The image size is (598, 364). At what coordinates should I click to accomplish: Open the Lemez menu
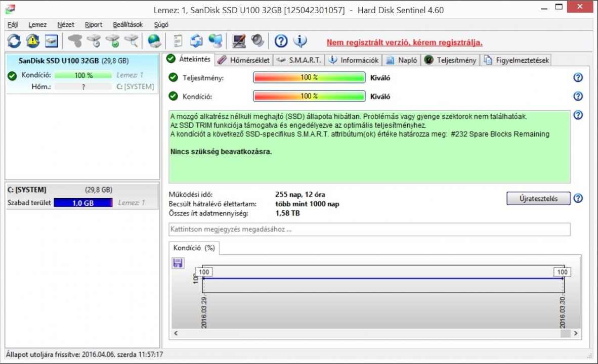37,24
